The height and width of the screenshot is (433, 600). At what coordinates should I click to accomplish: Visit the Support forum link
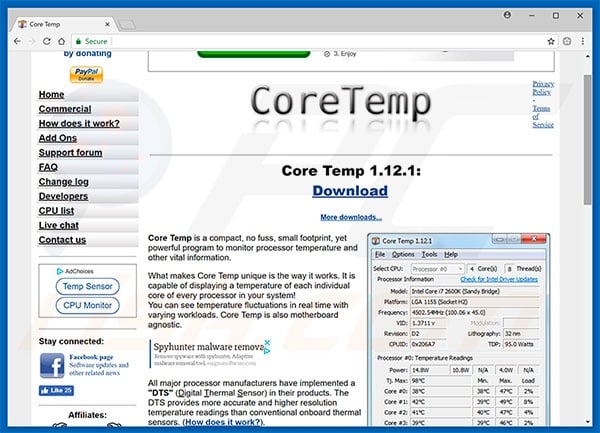[70, 153]
